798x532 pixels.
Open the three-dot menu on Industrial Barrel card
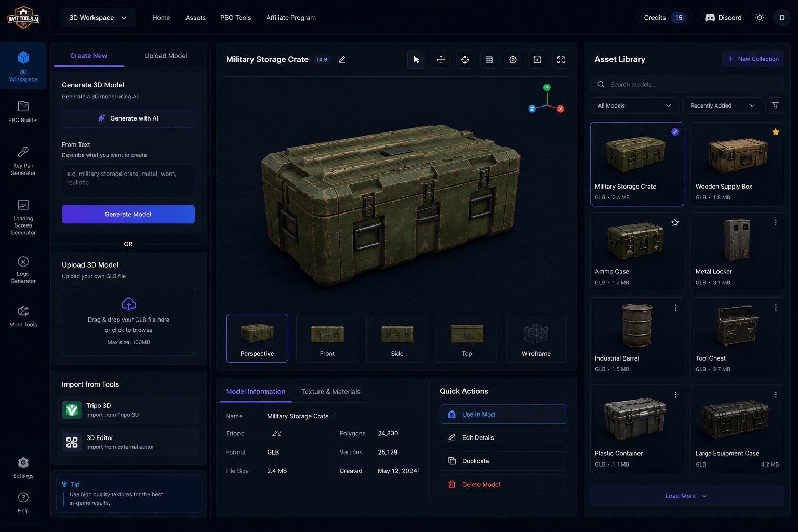(x=675, y=308)
